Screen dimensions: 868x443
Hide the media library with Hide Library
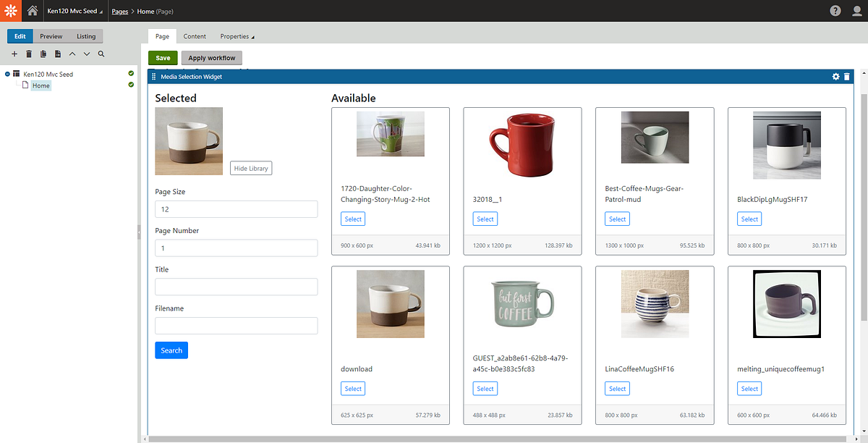[x=250, y=168]
